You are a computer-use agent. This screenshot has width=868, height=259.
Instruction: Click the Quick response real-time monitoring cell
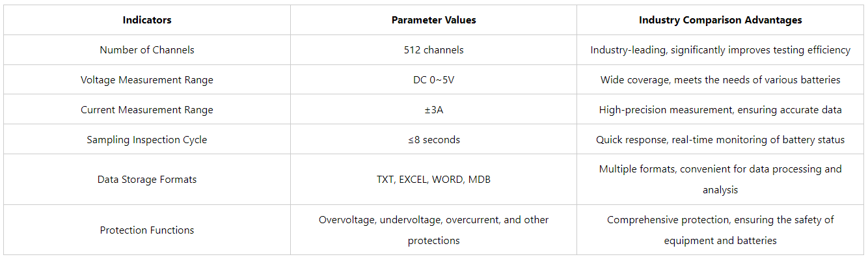[720, 140]
